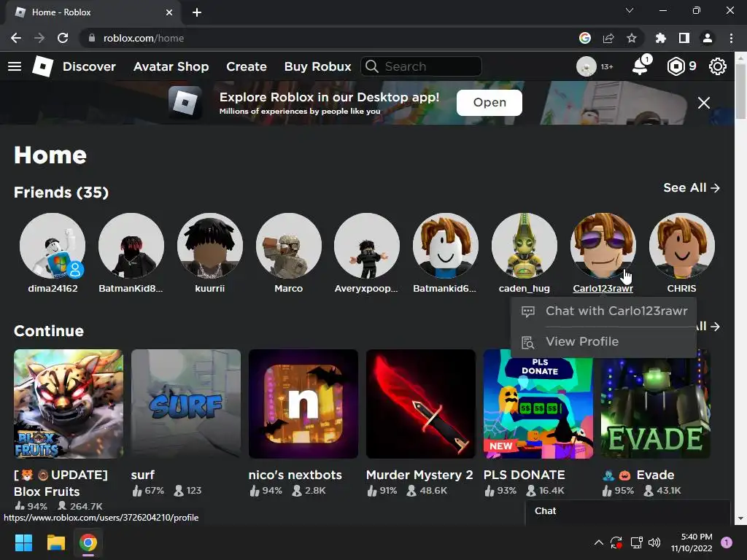Open the surf game thumbnail
The width and height of the screenshot is (747, 560).
pos(186,404)
